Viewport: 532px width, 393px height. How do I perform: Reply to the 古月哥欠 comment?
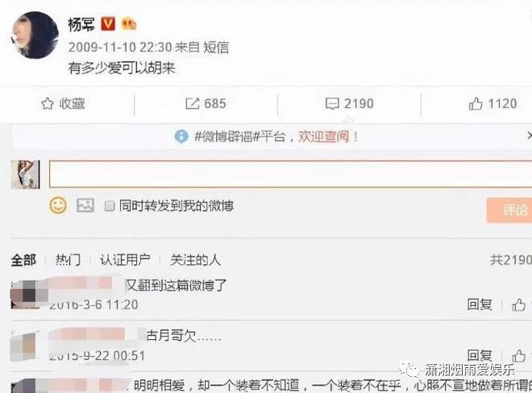(480, 356)
